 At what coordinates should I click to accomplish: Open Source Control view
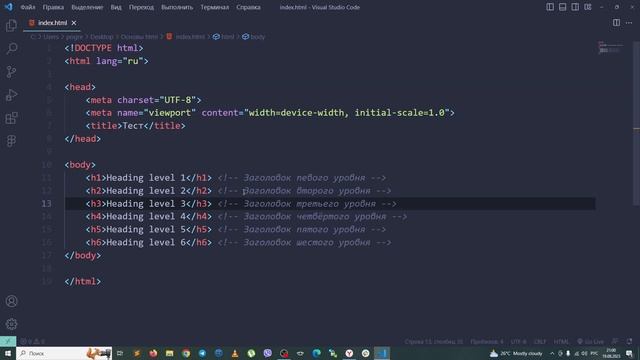[11, 72]
